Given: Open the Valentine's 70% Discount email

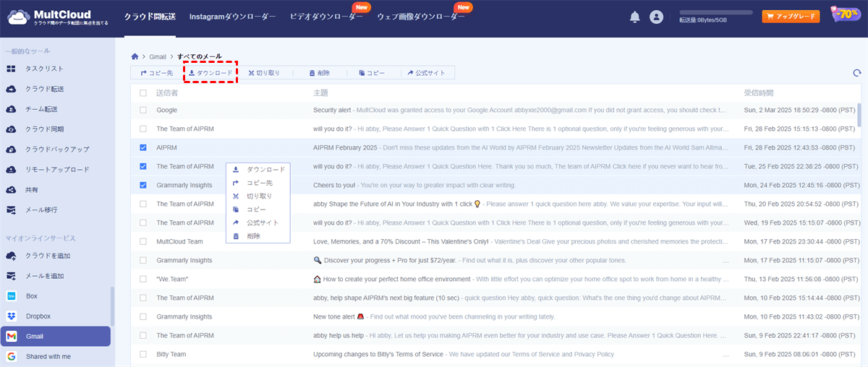Looking at the screenshot, I should [521, 241].
